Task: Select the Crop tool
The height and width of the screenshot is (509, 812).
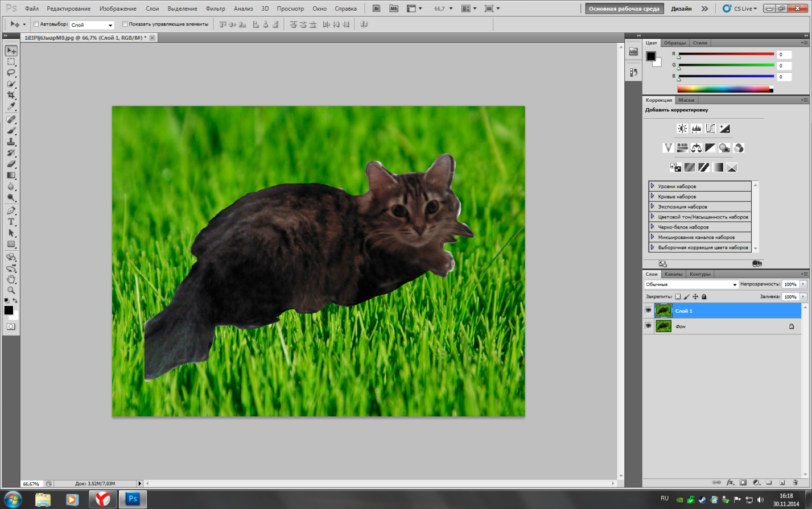Action: click(x=11, y=96)
